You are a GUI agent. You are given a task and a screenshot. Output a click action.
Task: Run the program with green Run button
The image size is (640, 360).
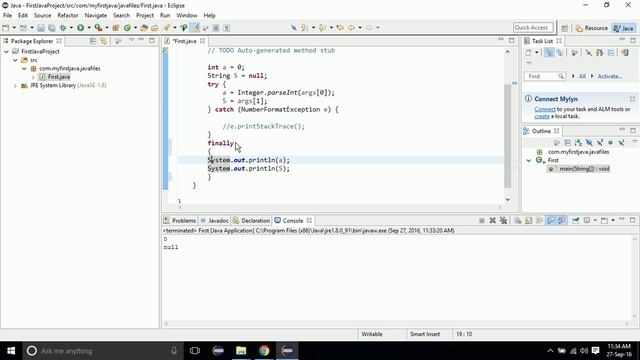80,28
